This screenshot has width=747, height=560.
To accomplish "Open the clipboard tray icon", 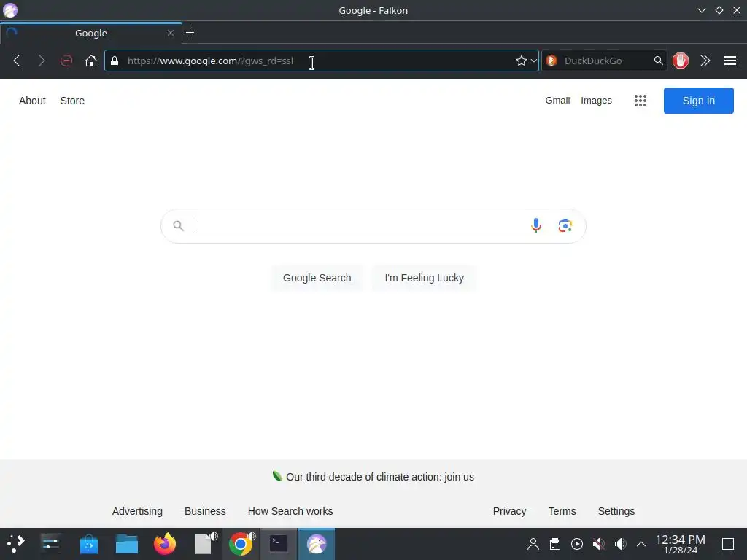I will click(x=555, y=544).
